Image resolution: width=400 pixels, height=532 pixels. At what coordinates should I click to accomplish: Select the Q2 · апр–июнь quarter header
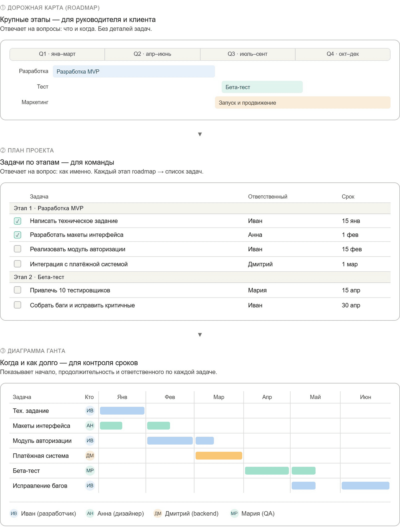(x=152, y=54)
